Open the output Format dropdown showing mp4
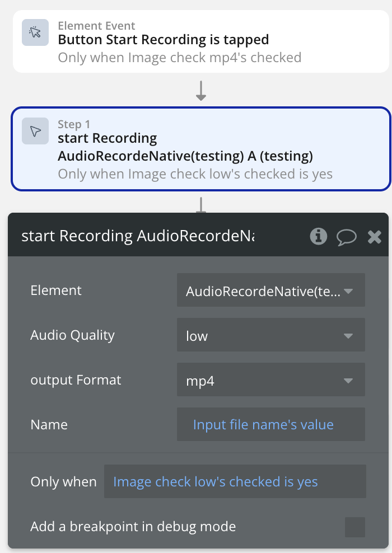The width and height of the screenshot is (392, 553). tap(270, 381)
